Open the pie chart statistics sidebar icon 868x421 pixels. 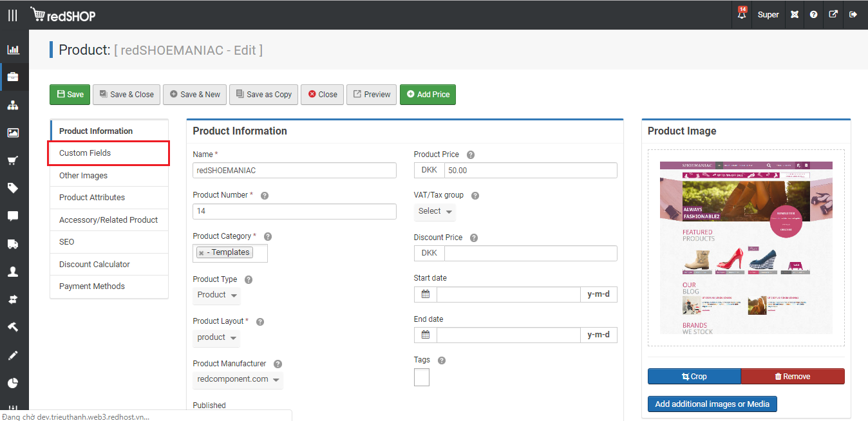(x=13, y=383)
